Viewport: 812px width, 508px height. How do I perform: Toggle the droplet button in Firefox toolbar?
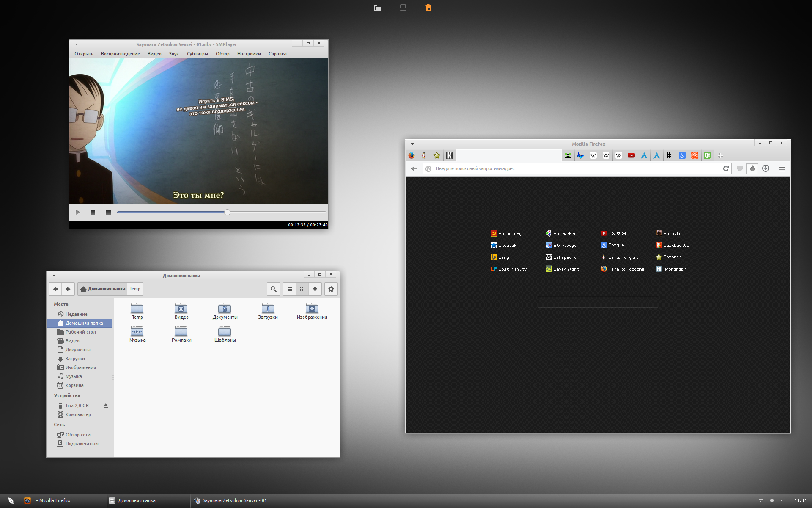752,168
